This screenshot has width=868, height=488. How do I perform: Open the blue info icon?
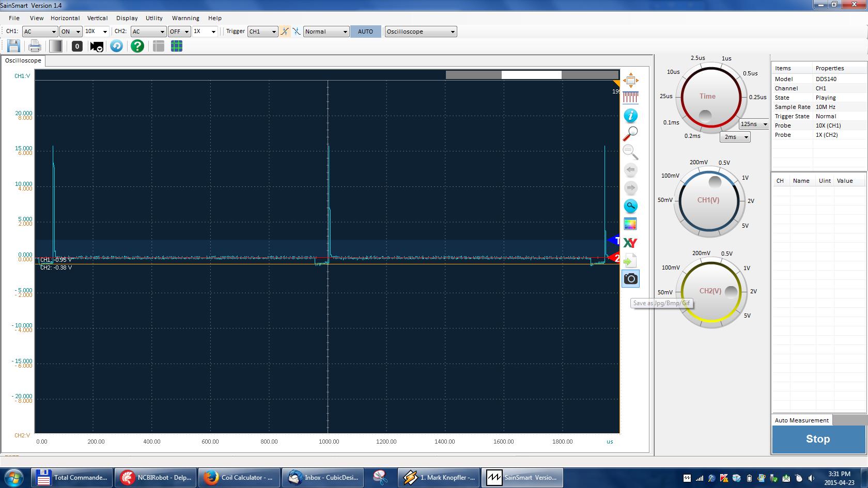pos(630,116)
